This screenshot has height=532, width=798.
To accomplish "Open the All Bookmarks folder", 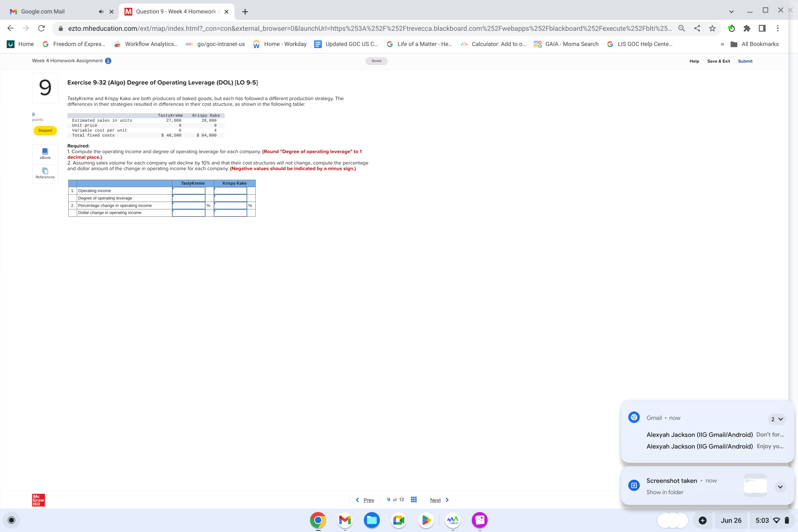I will [x=755, y=44].
